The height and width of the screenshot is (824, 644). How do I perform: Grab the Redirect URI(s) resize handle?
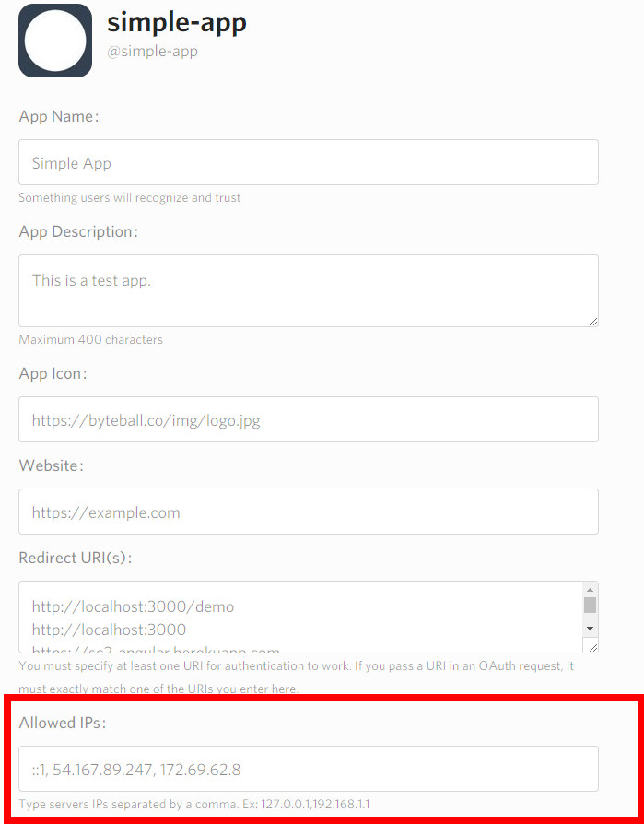(592, 647)
